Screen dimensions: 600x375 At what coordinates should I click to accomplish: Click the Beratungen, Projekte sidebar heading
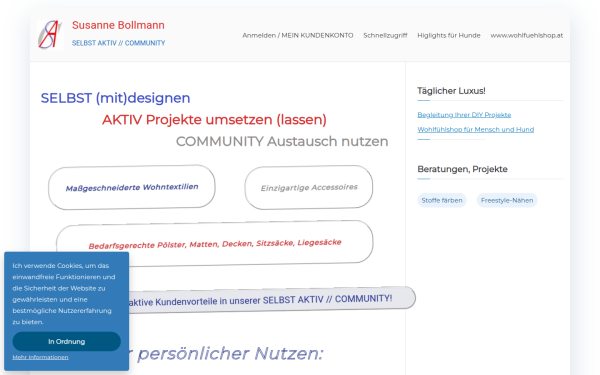click(x=462, y=169)
